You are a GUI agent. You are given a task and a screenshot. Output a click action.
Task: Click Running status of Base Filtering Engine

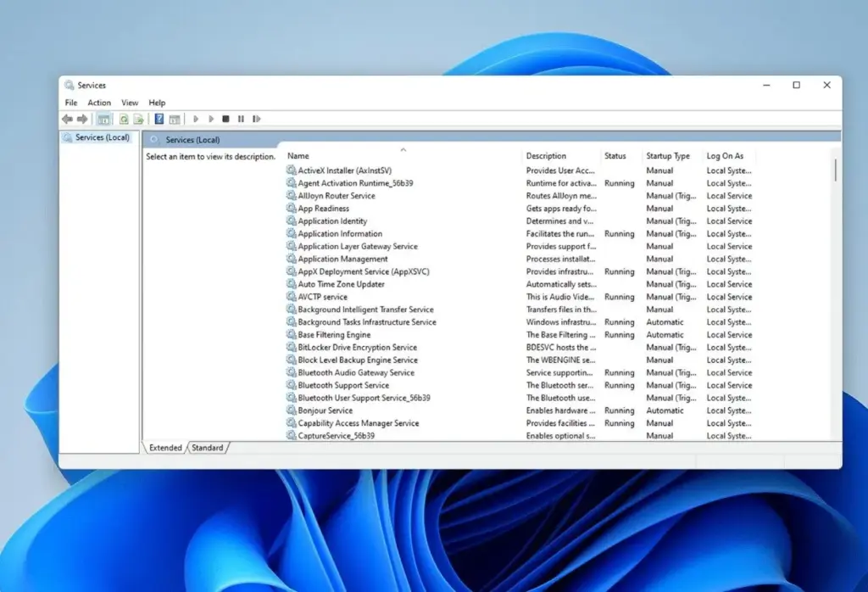coord(620,334)
